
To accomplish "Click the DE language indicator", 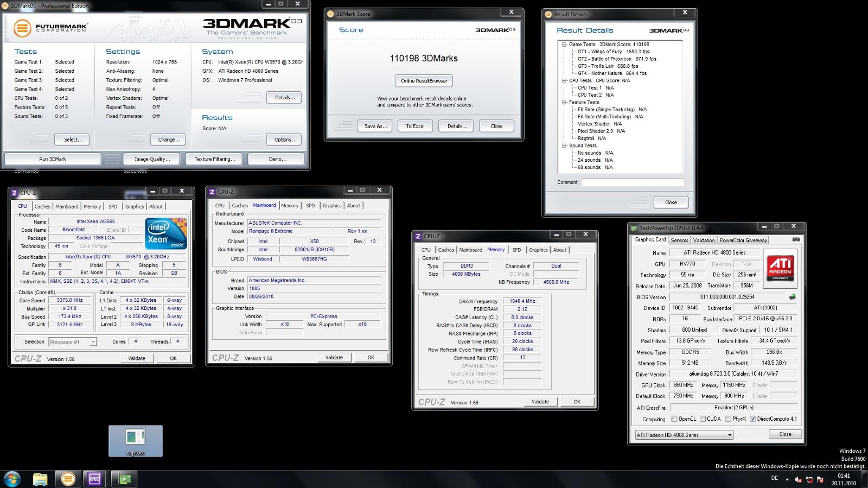I will pos(774,478).
